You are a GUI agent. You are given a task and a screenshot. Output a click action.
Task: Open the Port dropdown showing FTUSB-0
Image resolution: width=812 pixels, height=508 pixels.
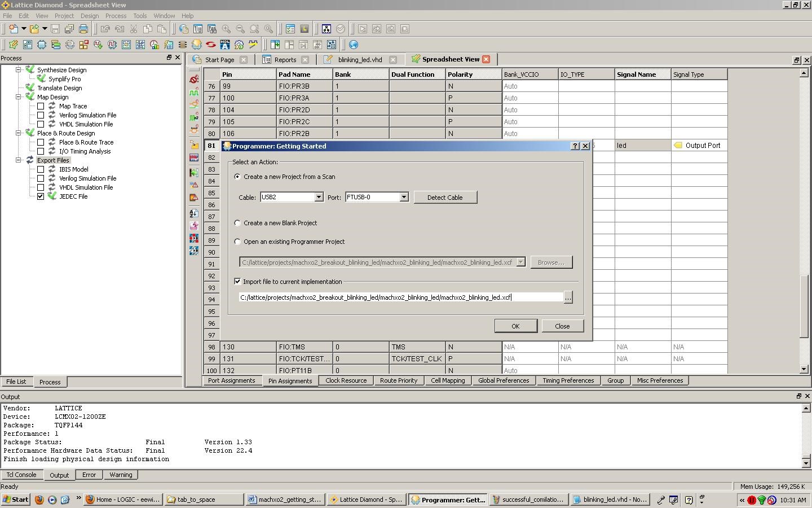404,197
